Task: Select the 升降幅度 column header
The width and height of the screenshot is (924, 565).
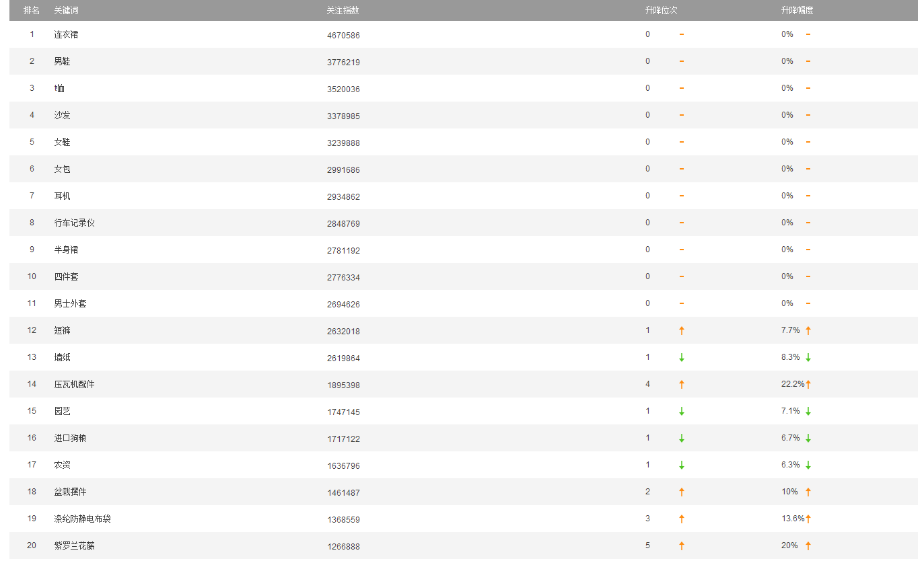Action: coord(797,10)
